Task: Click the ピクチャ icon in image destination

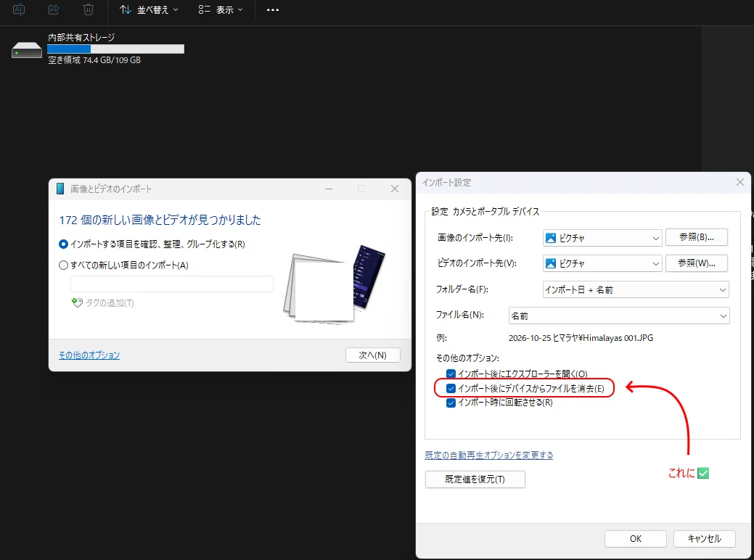Action: tap(551, 238)
